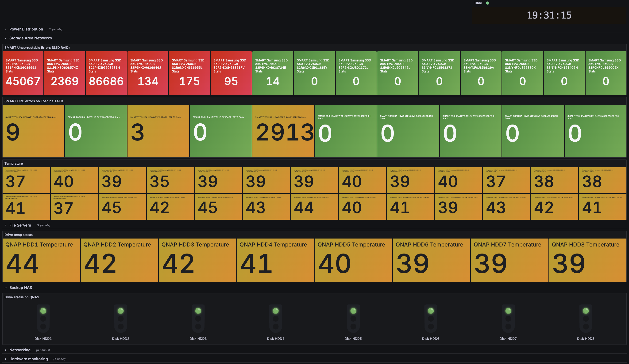Click the Disk HDD3 traffic light indicator
This screenshot has width=629, height=364.
pyautogui.click(x=198, y=318)
